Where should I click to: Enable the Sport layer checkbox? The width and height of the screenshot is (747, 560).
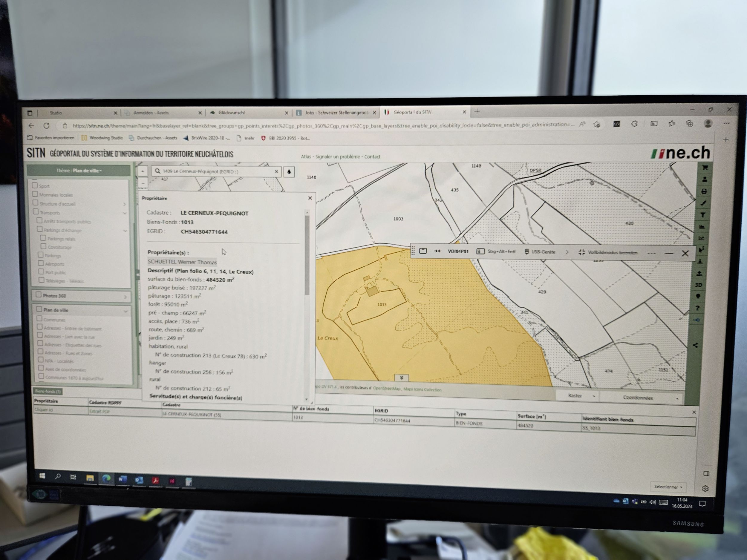pos(34,185)
